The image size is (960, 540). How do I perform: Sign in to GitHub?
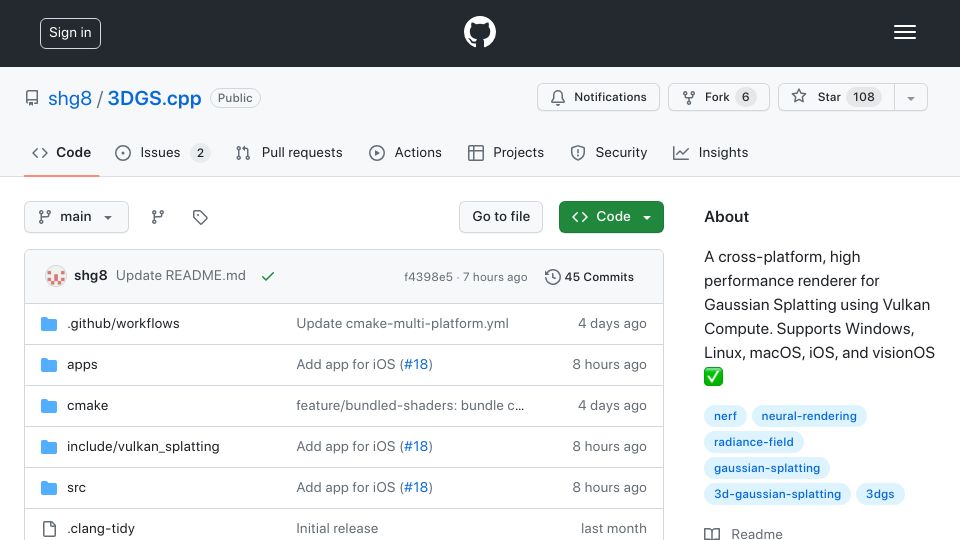pyautogui.click(x=70, y=33)
